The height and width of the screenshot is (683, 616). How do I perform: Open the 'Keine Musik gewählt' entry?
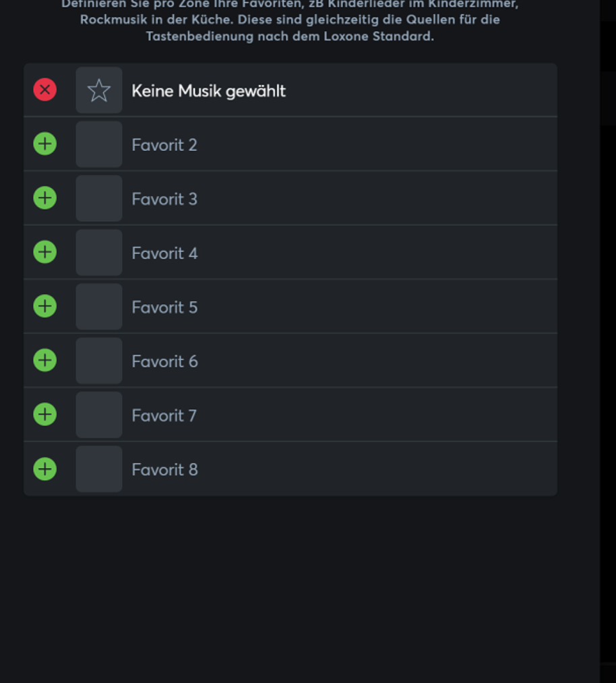[x=208, y=91]
